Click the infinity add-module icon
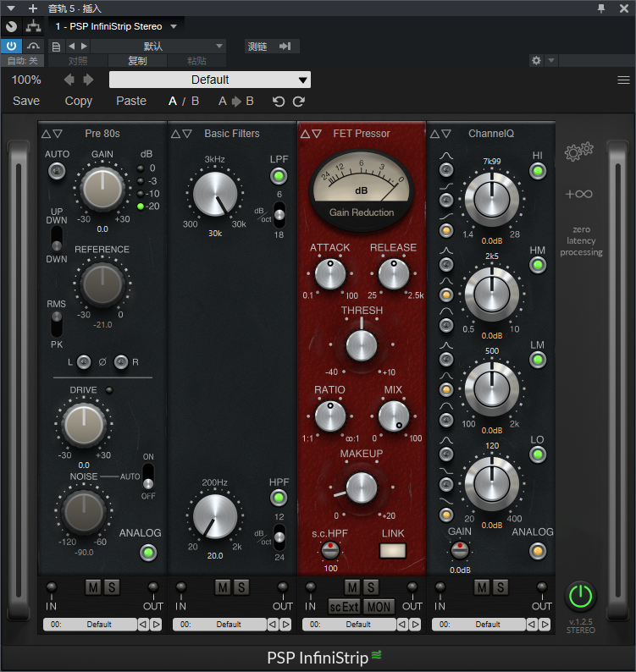This screenshot has width=636, height=672. click(x=579, y=194)
